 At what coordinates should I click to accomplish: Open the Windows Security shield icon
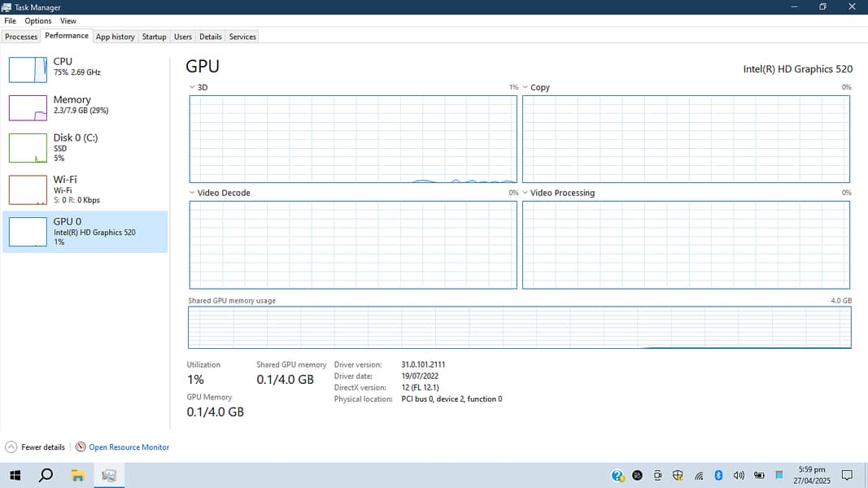(x=678, y=475)
